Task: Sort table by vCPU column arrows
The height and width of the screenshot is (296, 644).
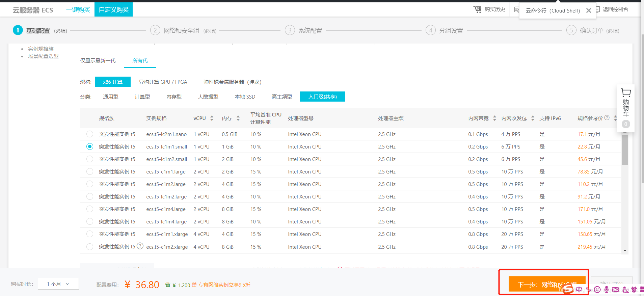Action: point(212,118)
